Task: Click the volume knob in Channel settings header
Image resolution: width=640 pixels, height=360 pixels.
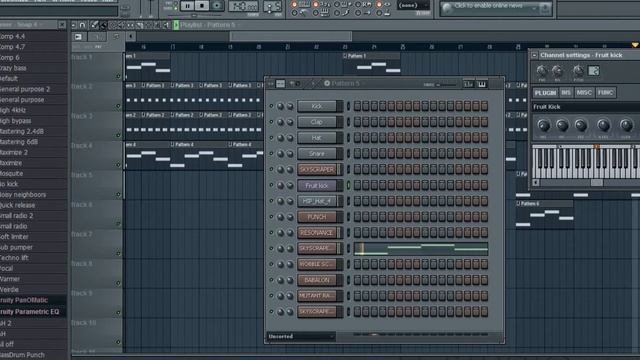Action: pos(557,71)
